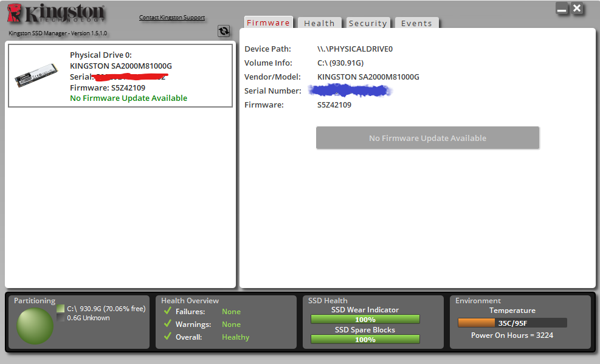The width and height of the screenshot is (600, 364).
Task: Click the Health Overview panel heading
Action: (190, 301)
